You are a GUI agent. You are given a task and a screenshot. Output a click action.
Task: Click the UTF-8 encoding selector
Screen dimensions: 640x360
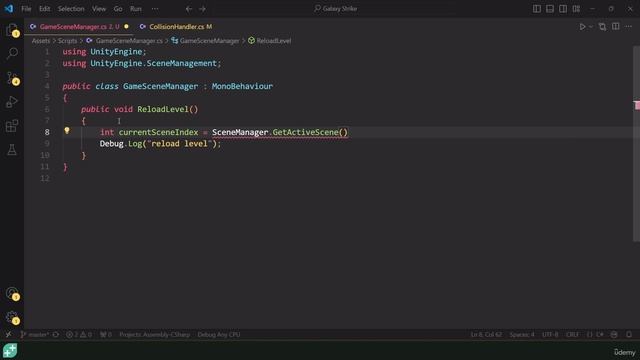[x=550, y=335]
